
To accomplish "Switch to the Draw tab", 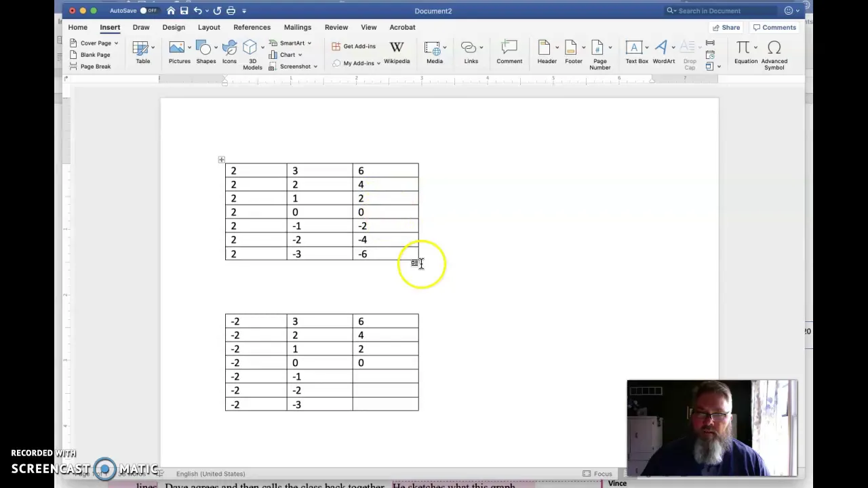I will tap(141, 27).
